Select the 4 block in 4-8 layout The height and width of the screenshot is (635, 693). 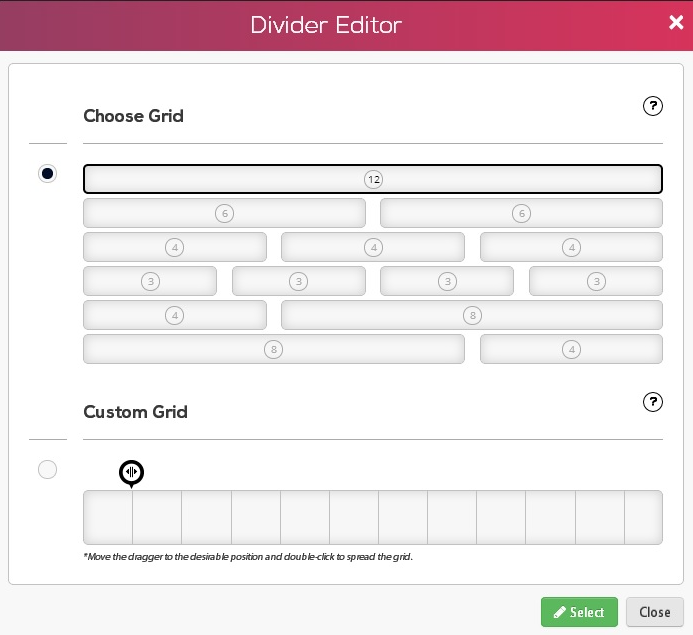tap(175, 315)
